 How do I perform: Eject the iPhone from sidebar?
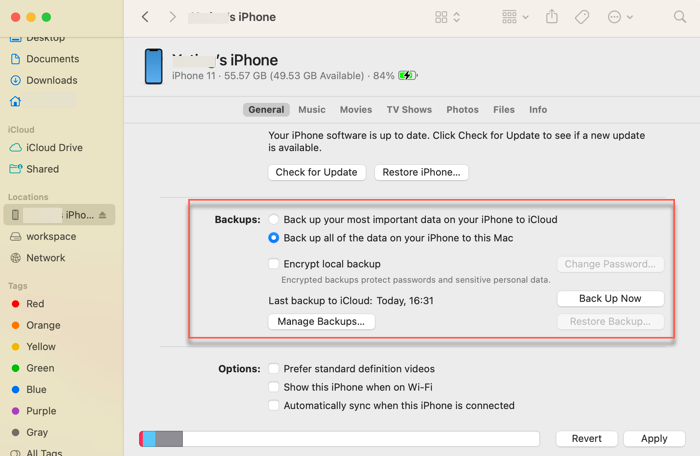click(103, 215)
